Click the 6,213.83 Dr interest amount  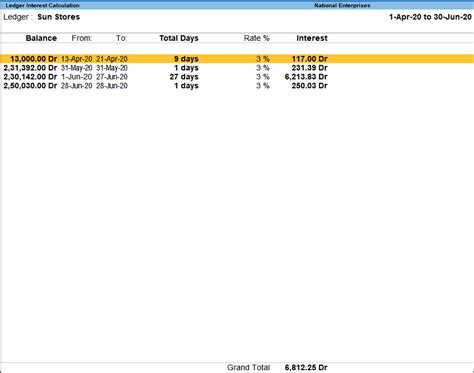[306, 77]
